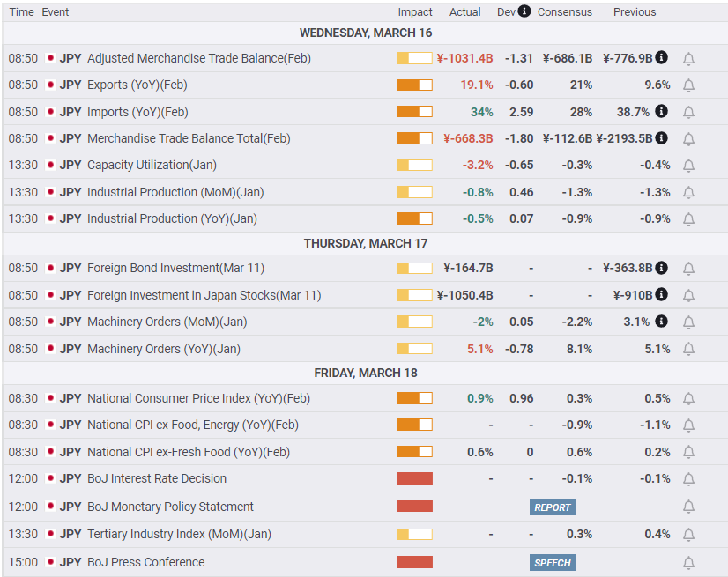Open the SPEECH button for BoJ Press Conference
The height and width of the screenshot is (577, 728).
click(x=553, y=563)
